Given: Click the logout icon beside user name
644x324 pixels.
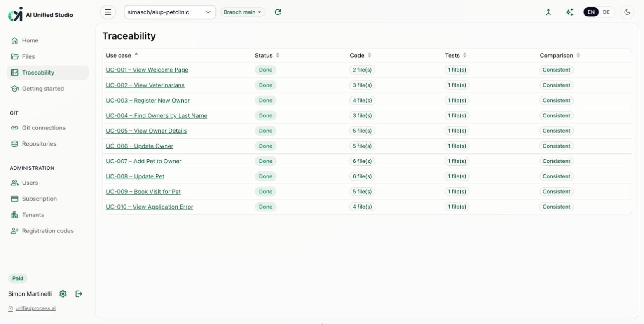Looking at the screenshot, I should [79, 294].
